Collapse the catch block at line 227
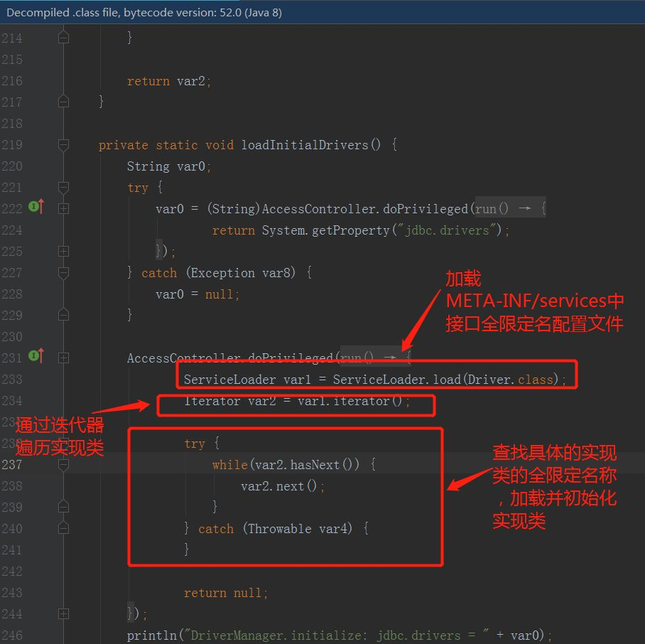The width and height of the screenshot is (645, 644). click(63, 272)
